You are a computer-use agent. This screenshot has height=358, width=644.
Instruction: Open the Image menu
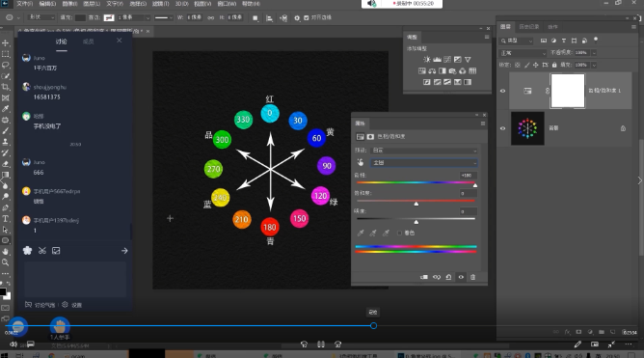pyautogui.click(x=69, y=4)
